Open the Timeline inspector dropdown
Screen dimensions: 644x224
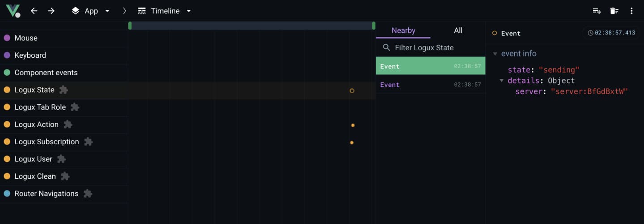tap(165, 11)
